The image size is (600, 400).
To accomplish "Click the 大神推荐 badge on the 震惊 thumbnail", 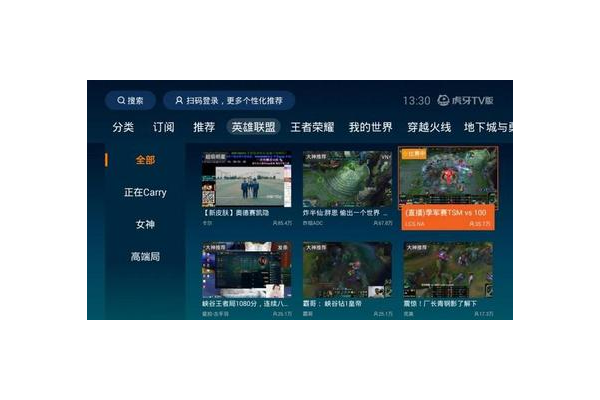I will coord(416,248).
